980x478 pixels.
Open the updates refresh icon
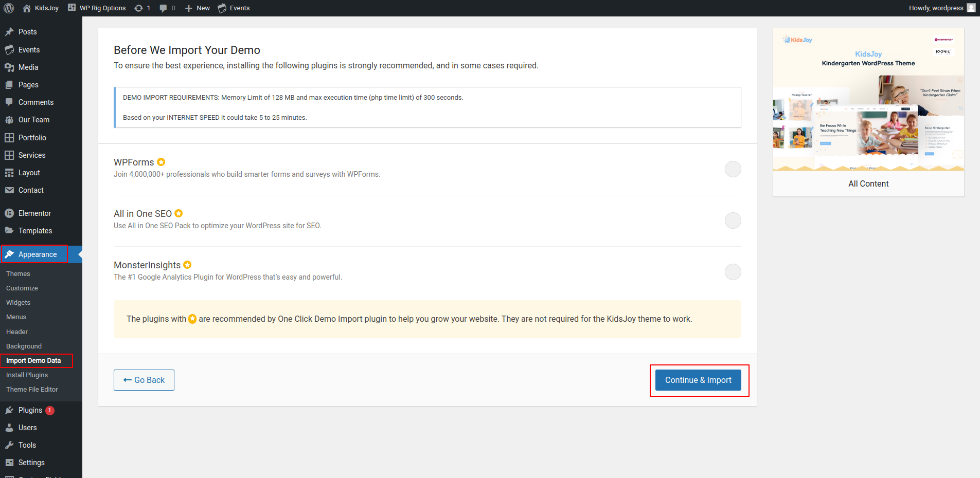(x=138, y=8)
